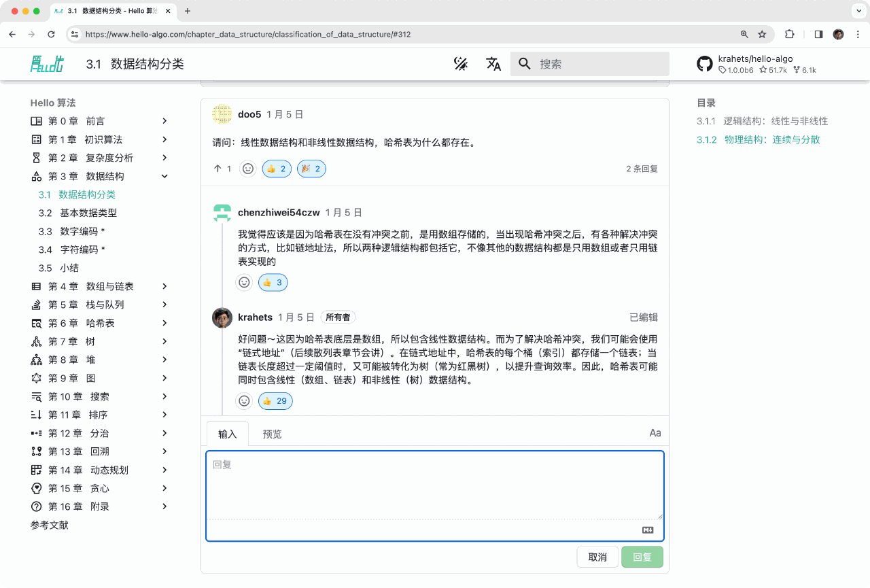Select the 输入 input tab

click(x=227, y=432)
